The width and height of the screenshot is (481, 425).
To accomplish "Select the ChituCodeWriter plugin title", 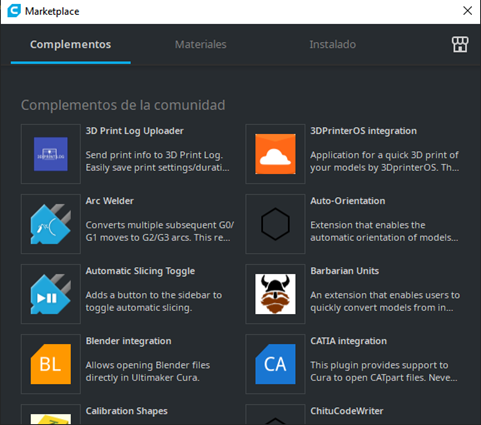I will pyautogui.click(x=347, y=411).
